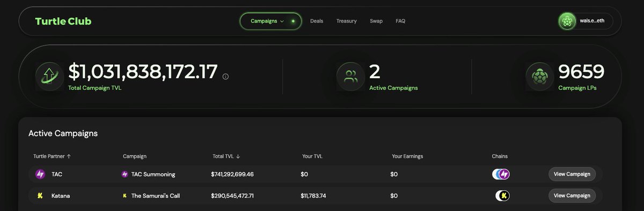This screenshot has height=211, width=644.
Task: Click the Turtle Club logo
Action: pos(63,21)
